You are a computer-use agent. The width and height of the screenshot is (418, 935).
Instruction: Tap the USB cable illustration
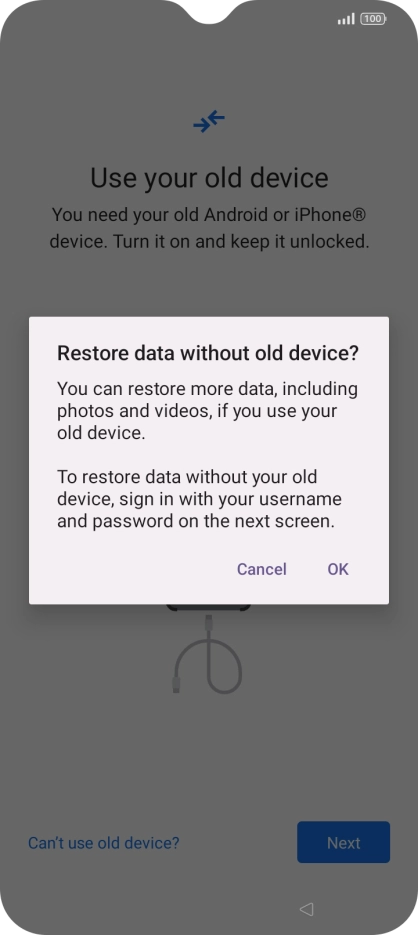click(x=208, y=654)
